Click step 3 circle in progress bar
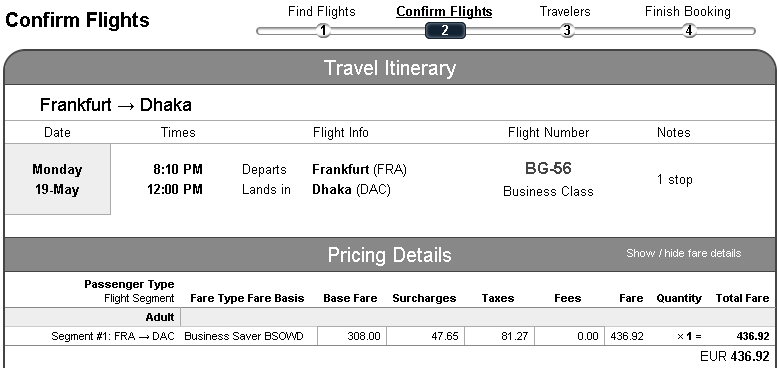 click(567, 31)
